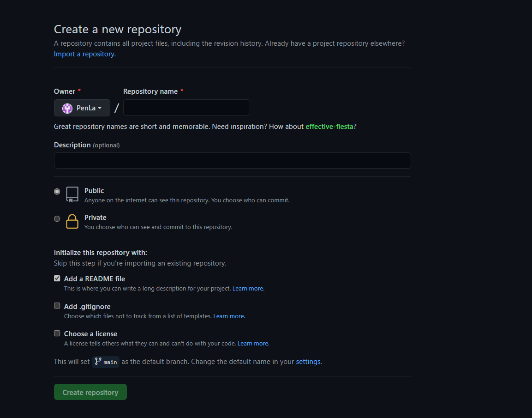
Task: Open Learn more link for README file
Action: (248, 288)
